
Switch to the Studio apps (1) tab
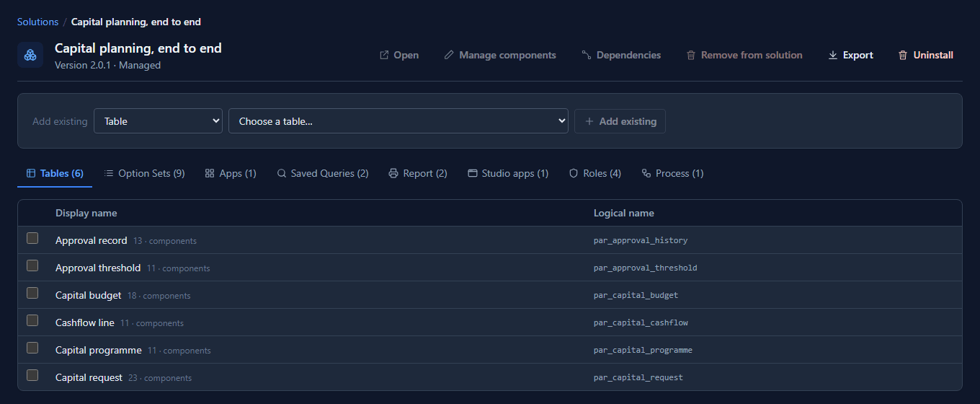coord(508,173)
